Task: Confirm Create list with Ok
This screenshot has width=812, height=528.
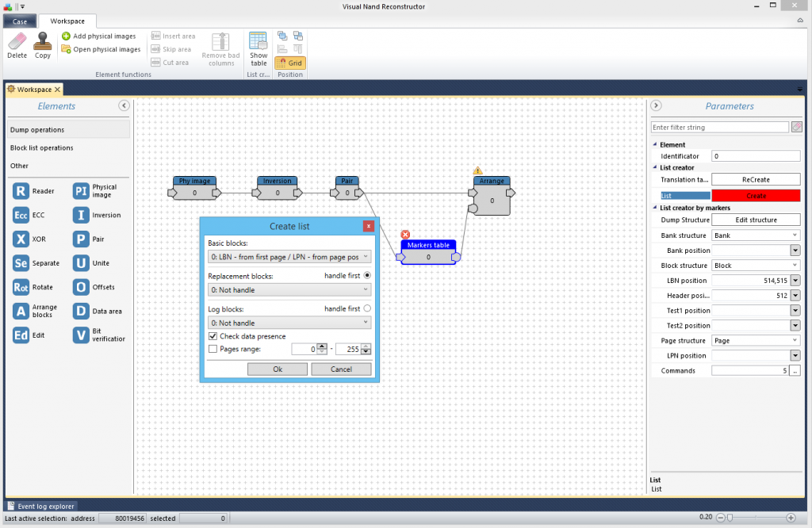Action: [x=278, y=369]
